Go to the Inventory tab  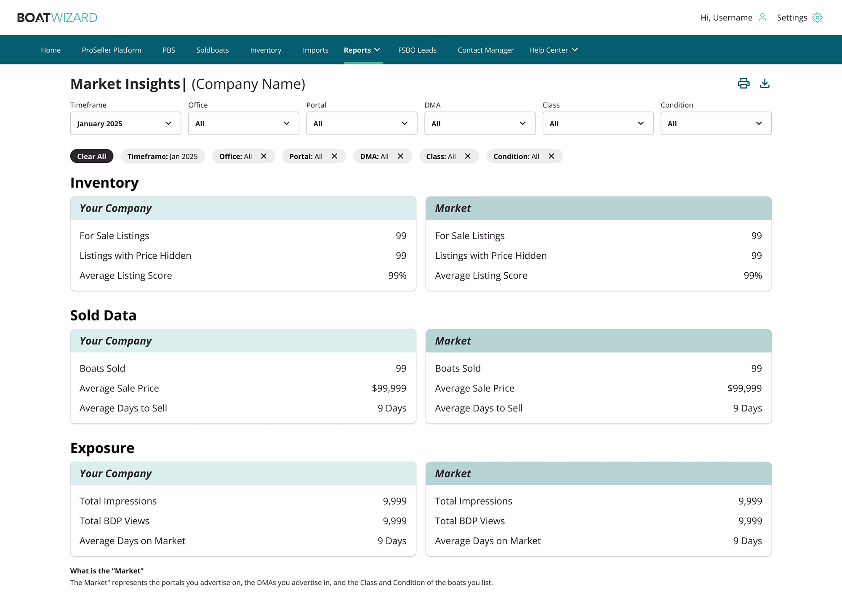tap(266, 50)
